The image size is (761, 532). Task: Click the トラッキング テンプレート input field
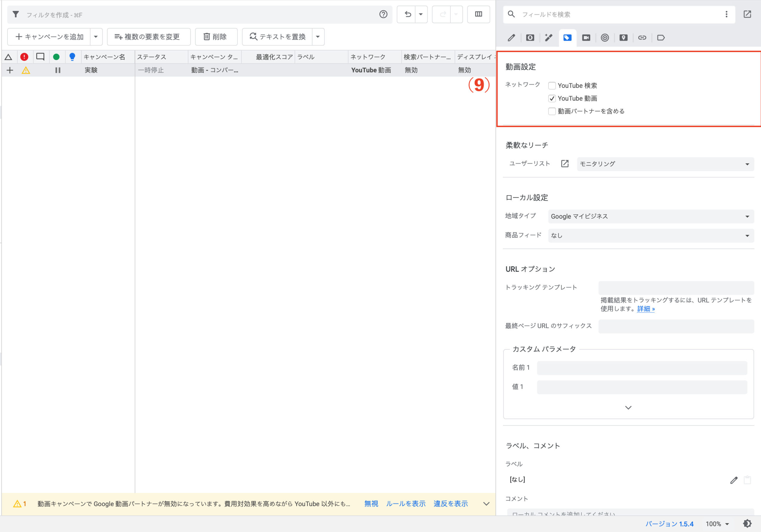(x=676, y=287)
